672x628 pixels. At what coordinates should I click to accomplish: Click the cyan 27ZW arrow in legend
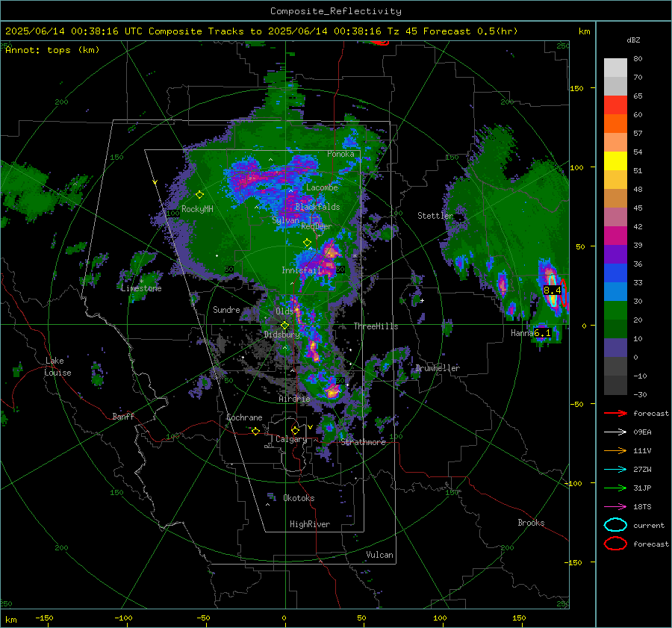[615, 470]
